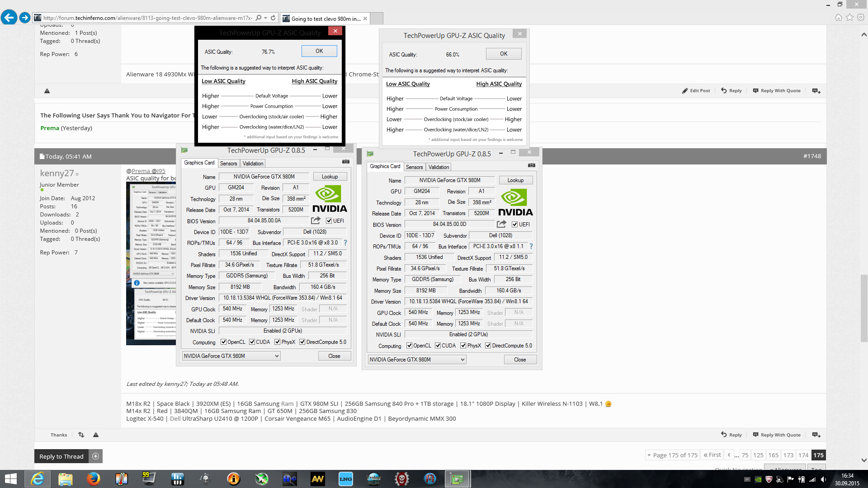This screenshot has width=868, height=488.
Task: Click Edit Post link
Action: click(696, 91)
